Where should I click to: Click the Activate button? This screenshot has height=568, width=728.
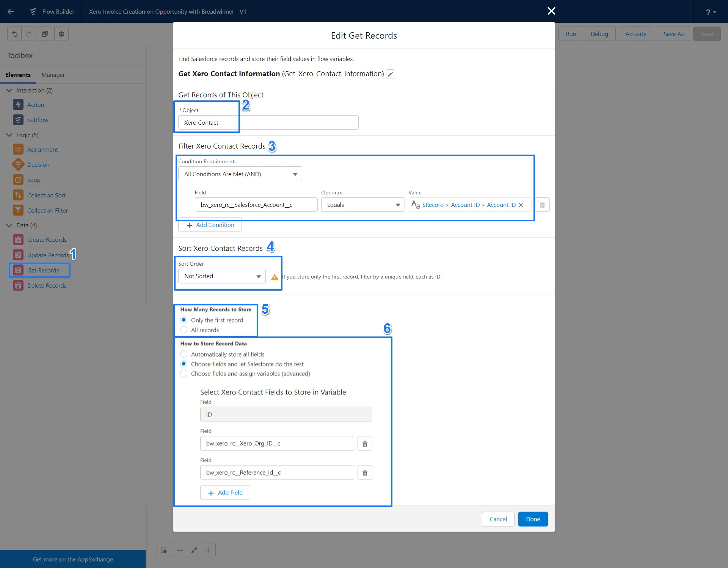tap(636, 34)
